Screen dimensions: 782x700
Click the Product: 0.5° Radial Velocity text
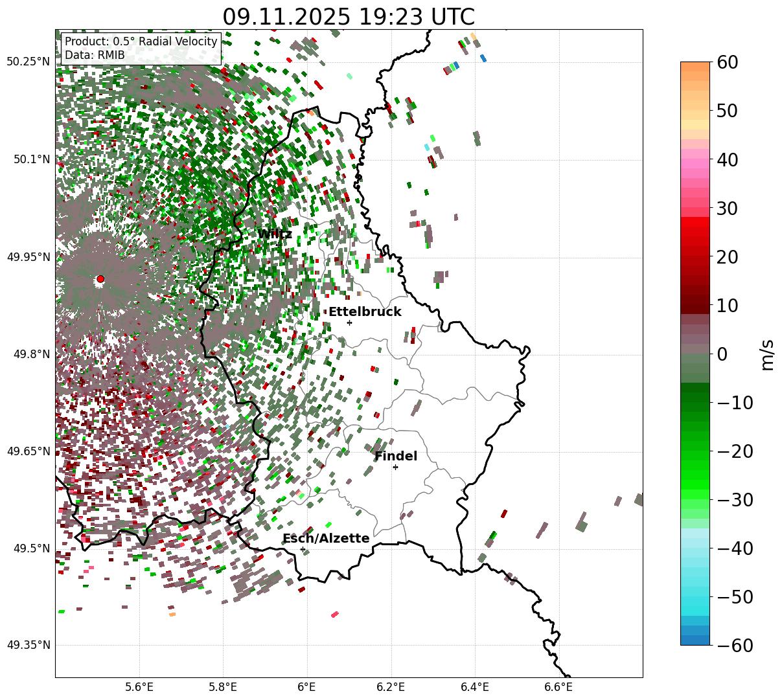point(141,42)
